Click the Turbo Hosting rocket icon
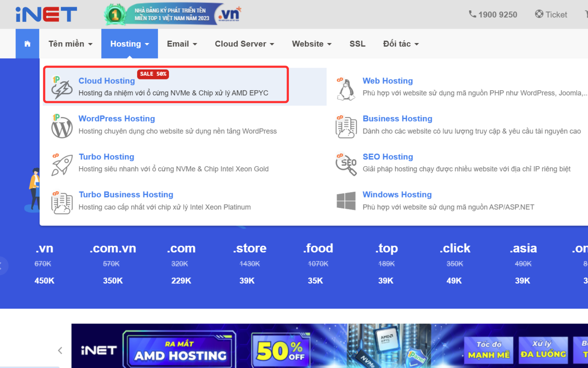This screenshot has height=368, width=588. click(x=62, y=164)
